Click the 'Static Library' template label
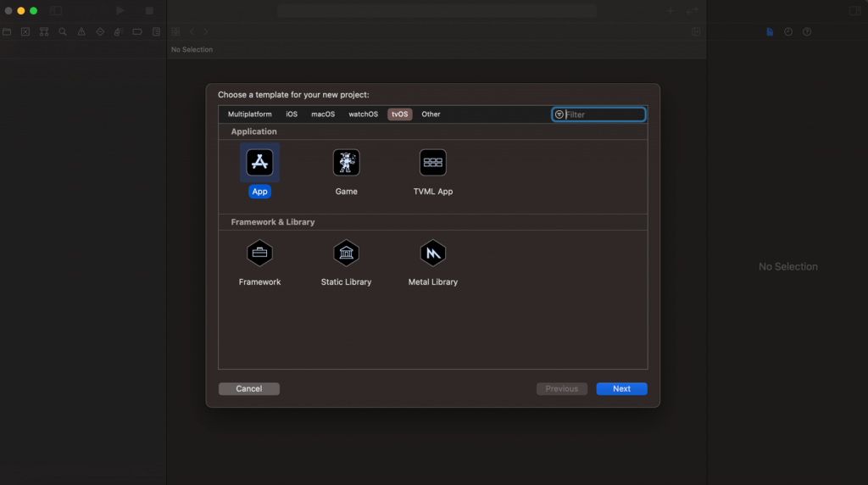The image size is (868, 485). tap(346, 282)
